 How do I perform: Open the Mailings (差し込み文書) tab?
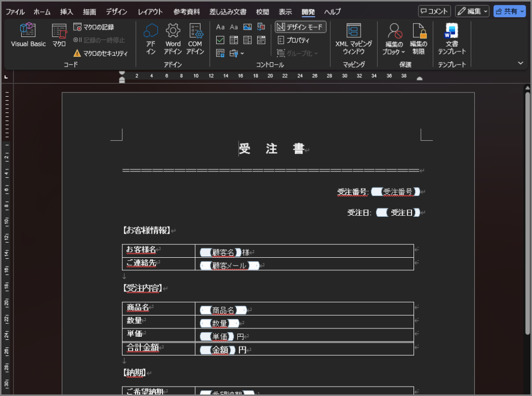228,11
